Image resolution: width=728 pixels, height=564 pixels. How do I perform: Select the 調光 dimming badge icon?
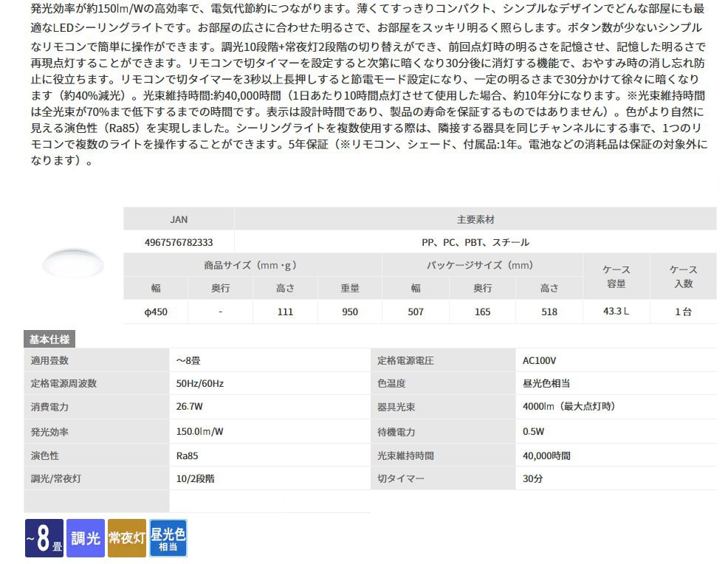pos(86,539)
